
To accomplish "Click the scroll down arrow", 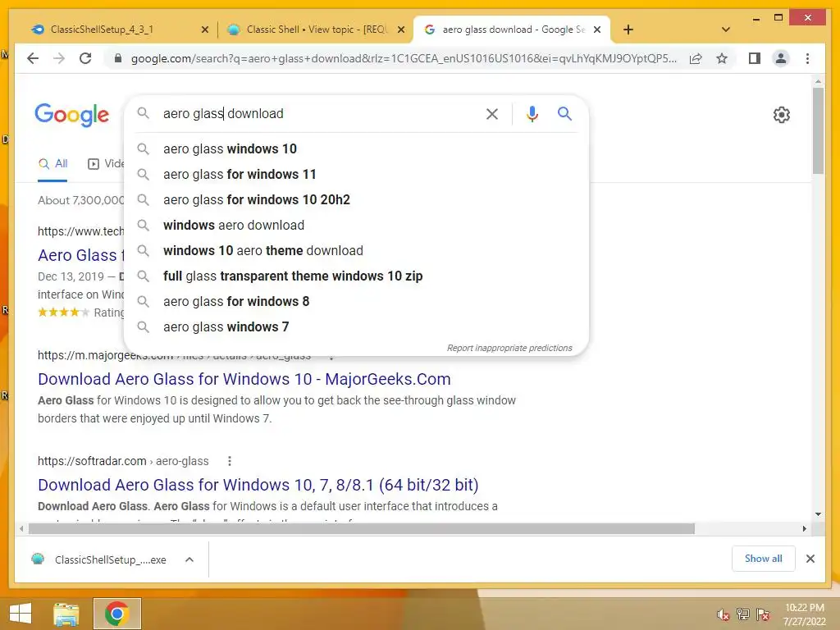I will coord(818,514).
